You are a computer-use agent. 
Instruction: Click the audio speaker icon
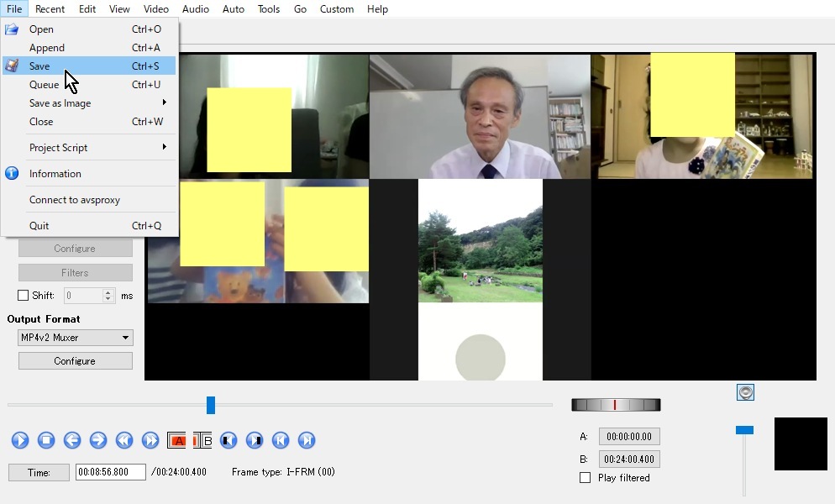click(x=745, y=392)
